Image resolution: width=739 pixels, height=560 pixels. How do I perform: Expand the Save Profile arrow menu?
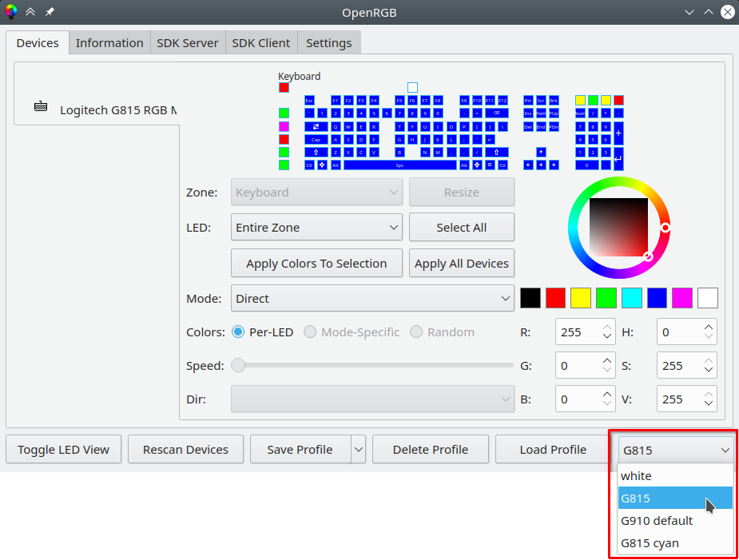[x=359, y=449]
